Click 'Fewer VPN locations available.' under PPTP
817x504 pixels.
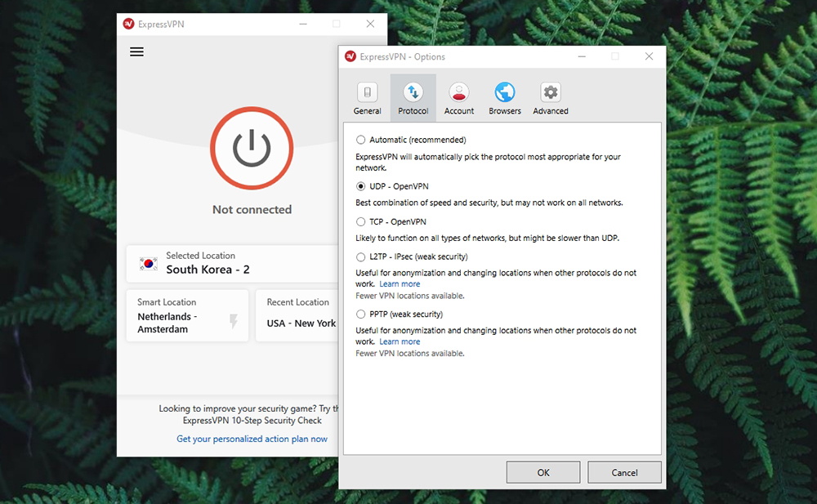pyautogui.click(x=410, y=354)
